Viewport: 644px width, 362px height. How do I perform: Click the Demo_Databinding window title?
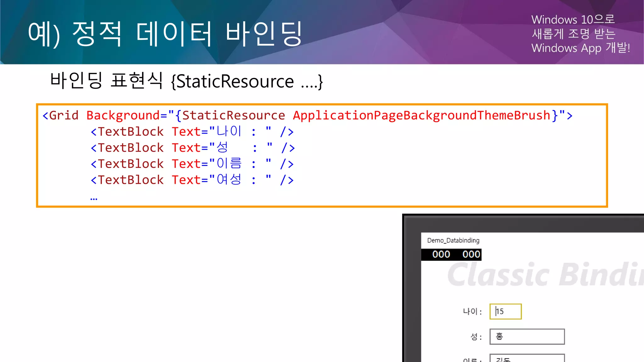coord(453,240)
